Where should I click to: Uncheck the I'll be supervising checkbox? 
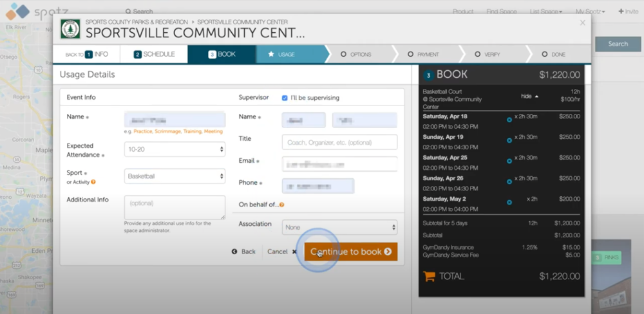coord(285,98)
